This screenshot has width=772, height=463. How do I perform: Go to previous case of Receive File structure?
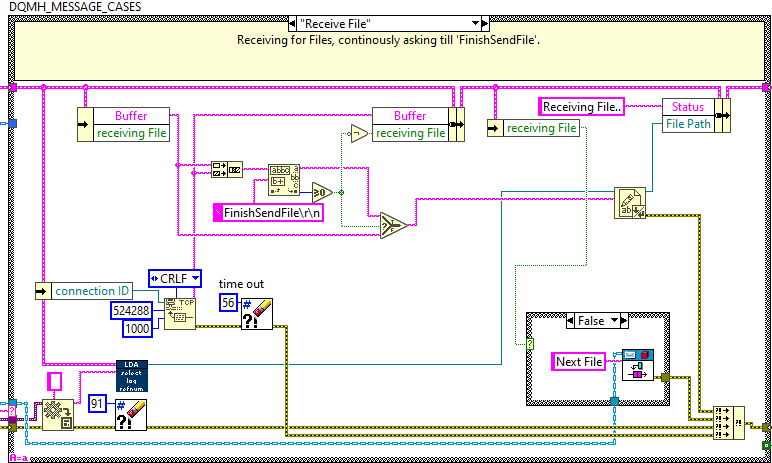292,23
